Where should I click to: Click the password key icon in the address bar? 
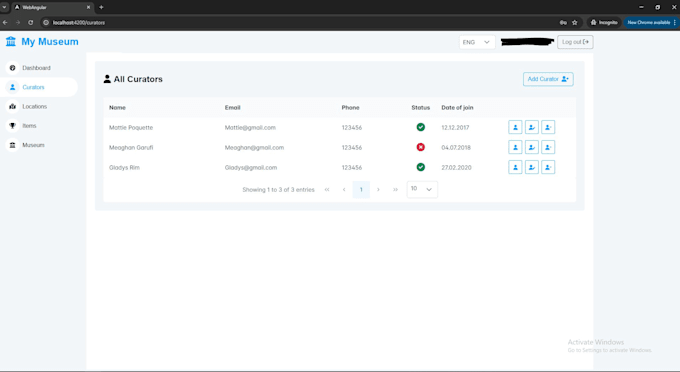pyautogui.click(x=563, y=23)
